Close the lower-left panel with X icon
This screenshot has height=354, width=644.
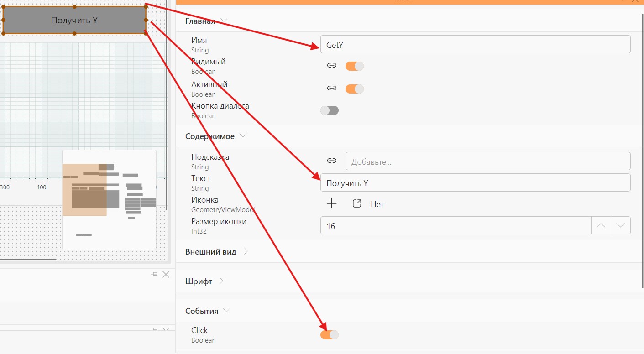166,274
